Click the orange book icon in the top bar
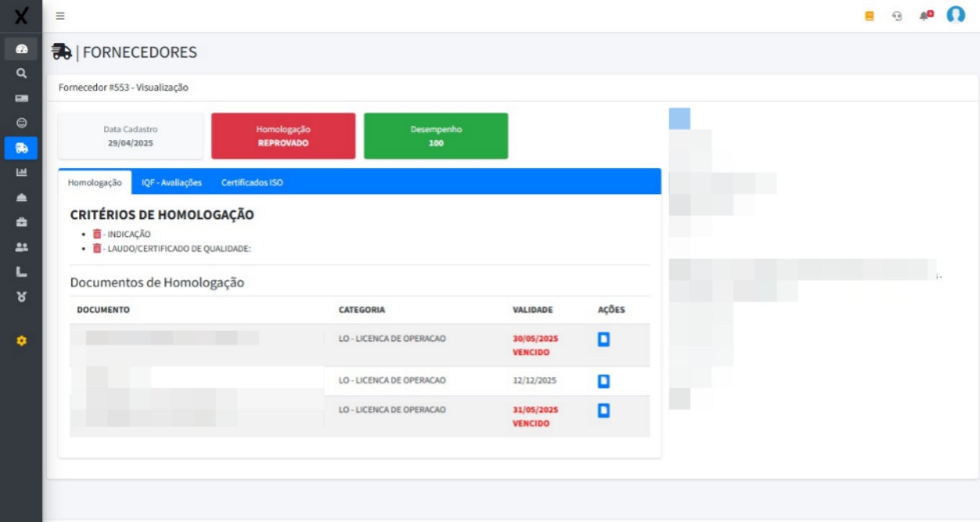 click(869, 16)
